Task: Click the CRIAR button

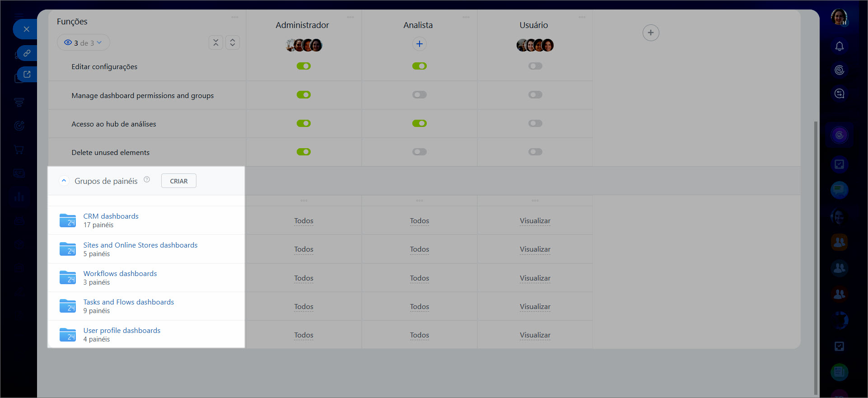Action: pyautogui.click(x=178, y=181)
